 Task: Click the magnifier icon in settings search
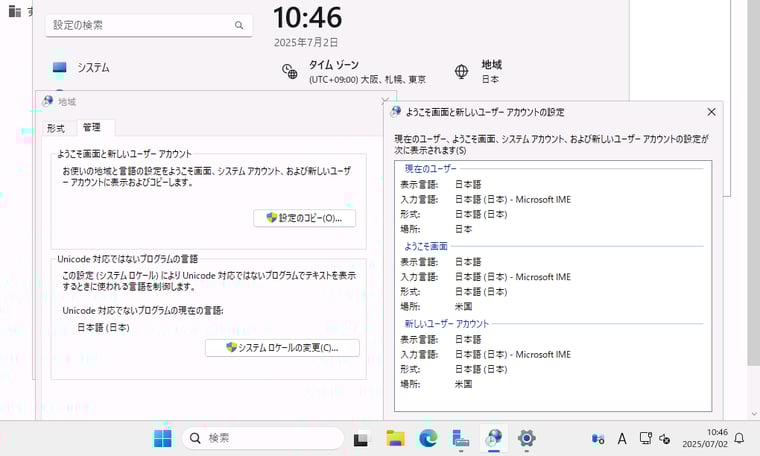pyautogui.click(x=239, y=25)
